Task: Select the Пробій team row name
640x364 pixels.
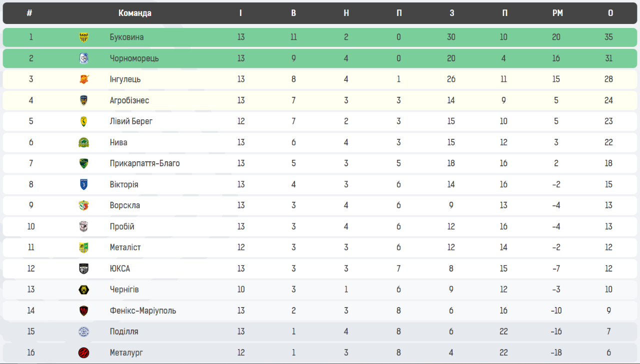Action: pyautogui.click(x=122, y=227)
